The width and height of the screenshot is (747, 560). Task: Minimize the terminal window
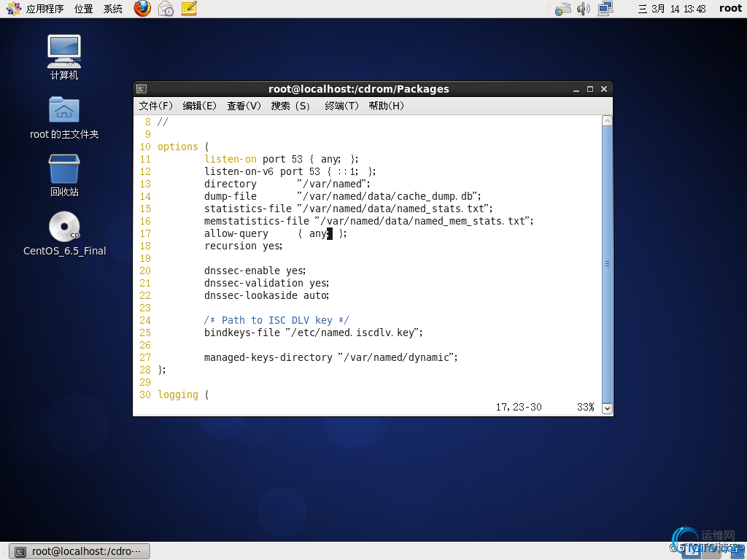click(x=576, y=89)
